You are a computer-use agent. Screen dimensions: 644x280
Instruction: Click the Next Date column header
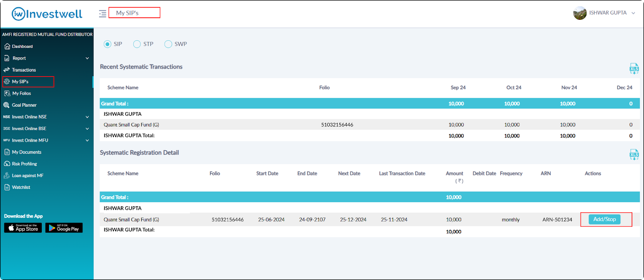pyautogui.click(x=349, y=173)
